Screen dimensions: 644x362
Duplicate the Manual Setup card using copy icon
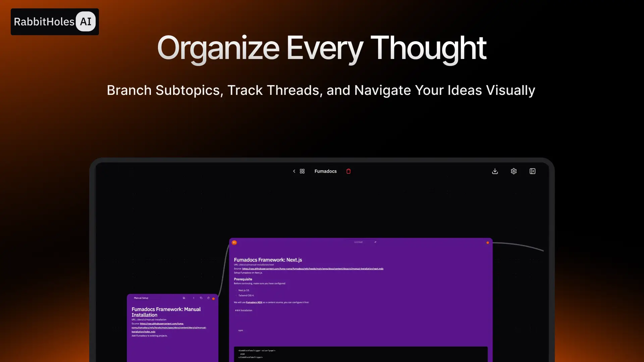click(201, 298)
